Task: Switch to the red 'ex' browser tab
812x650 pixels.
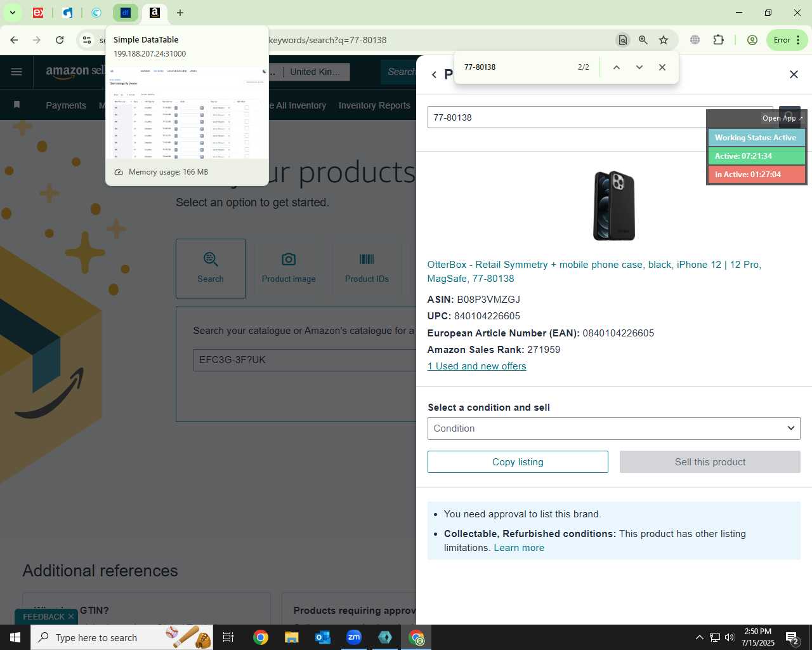Action: (x=39, y=13)
